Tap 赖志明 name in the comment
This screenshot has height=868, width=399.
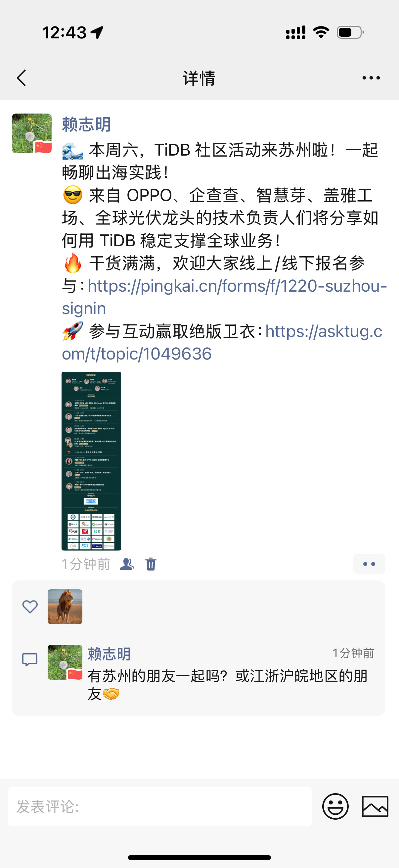[x=110, y=654]
